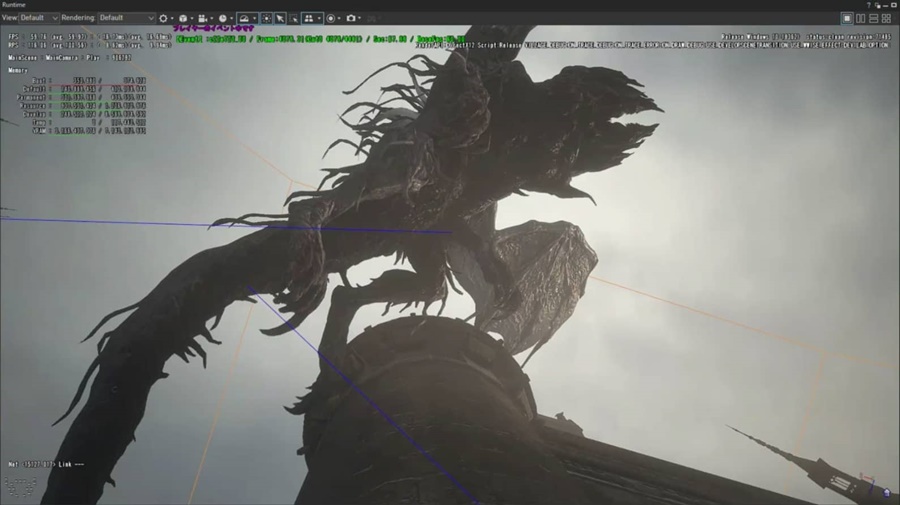Select the arrow cursor pointer tool
Viewport: 900px width, 505px height.
tap(280, 18)
